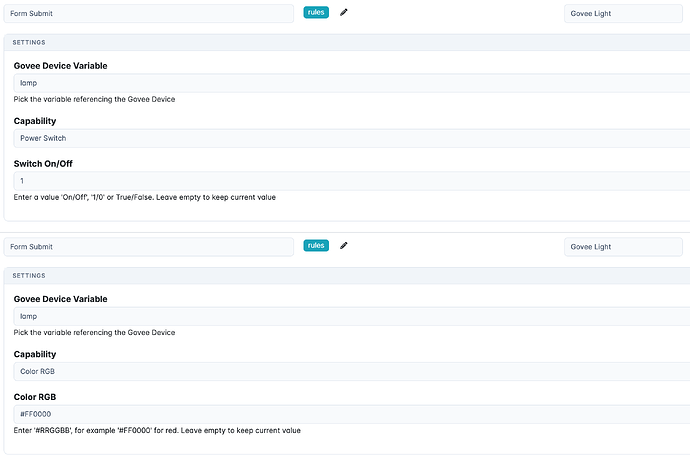Click first 'Govee Device Variable' label

[60, 66]
